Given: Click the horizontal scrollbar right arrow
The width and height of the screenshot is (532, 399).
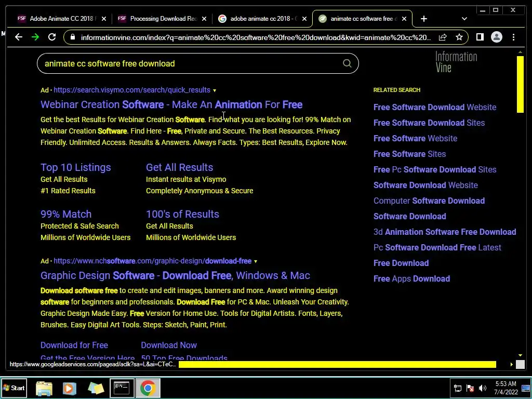Looking at the screenshot, I should tap(511, 364).
